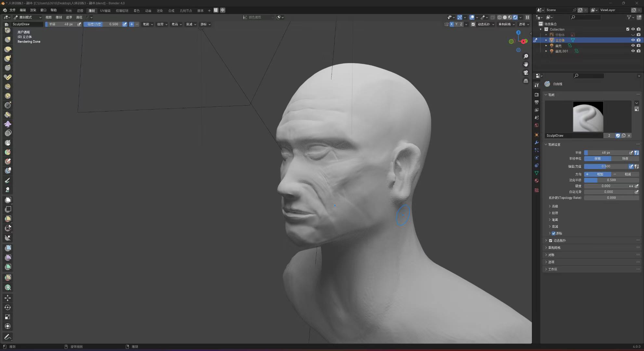Screen dimensions: 644x351
Task: Open the 文件 file menu
Action: click(12, 10)
